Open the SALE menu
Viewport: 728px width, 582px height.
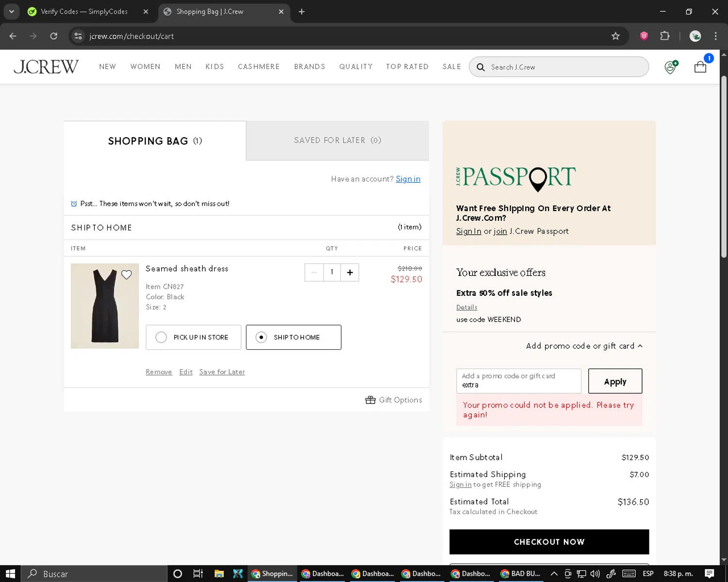pyautogui.click(x=451, y=66)
